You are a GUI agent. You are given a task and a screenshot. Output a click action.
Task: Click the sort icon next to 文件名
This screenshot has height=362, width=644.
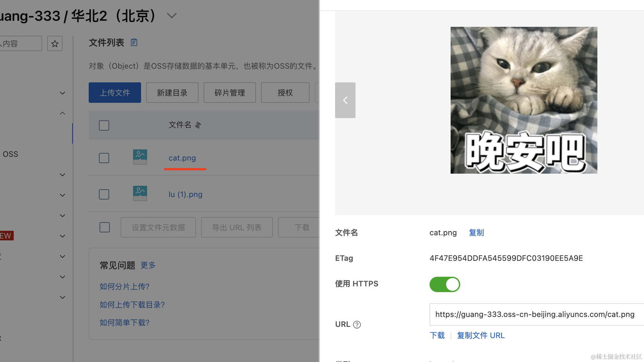point(198,125)
